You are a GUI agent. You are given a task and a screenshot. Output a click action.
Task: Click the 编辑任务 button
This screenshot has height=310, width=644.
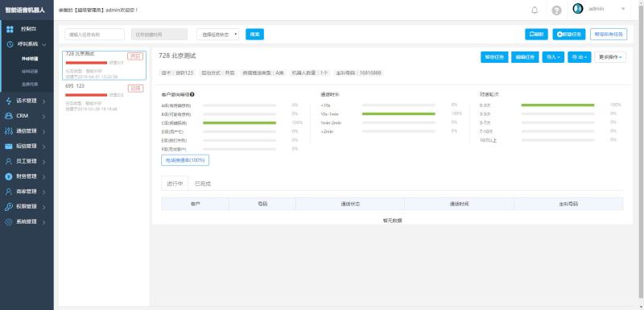click(525, 57)
